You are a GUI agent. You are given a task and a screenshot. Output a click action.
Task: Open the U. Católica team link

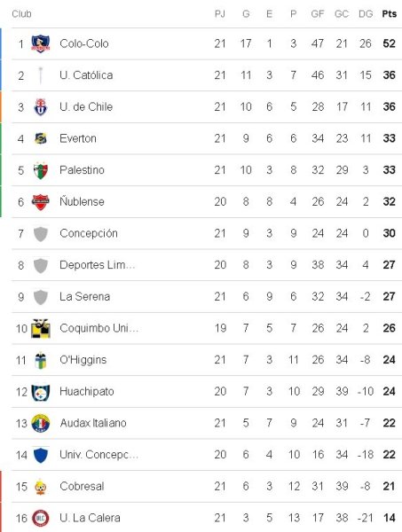click(x=86, y=75)
